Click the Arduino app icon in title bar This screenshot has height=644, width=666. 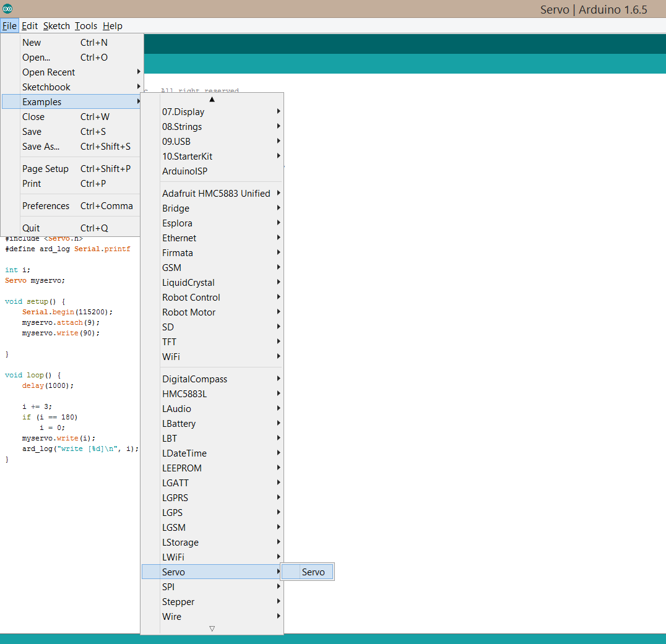coord(7,9)
